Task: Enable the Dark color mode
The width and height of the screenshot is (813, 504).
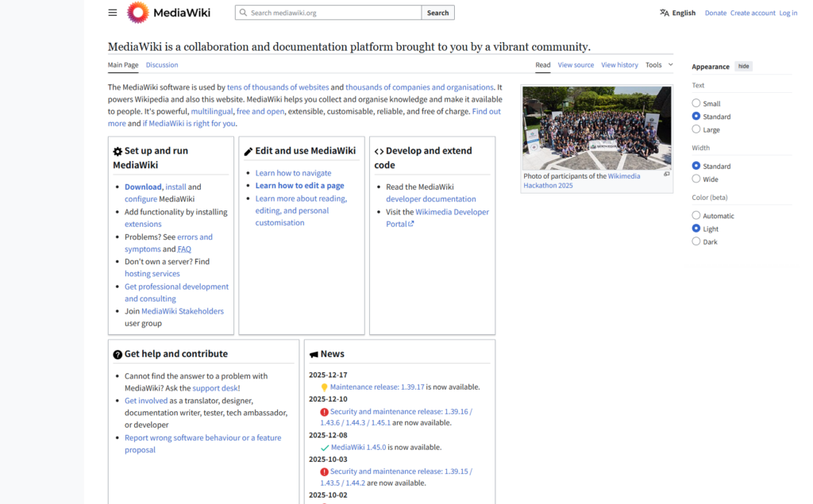Action: tap(696, 241)
